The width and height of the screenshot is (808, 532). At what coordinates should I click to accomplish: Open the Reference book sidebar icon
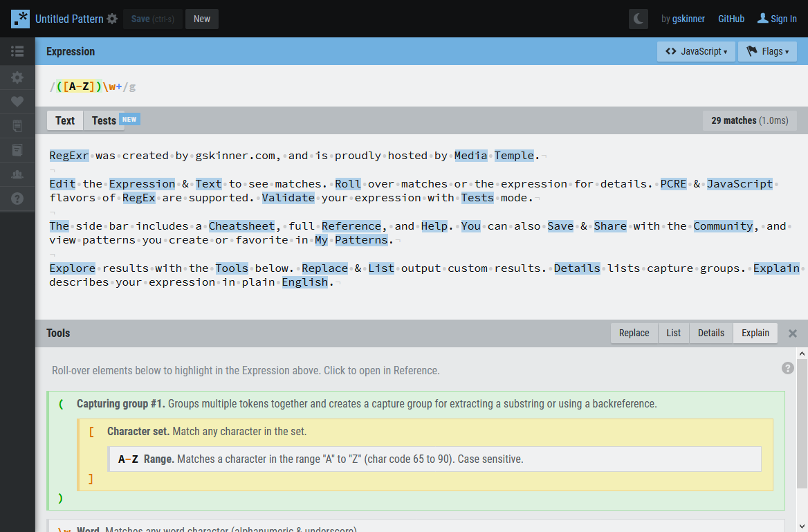pyautogui.click(x=17, y=150)
